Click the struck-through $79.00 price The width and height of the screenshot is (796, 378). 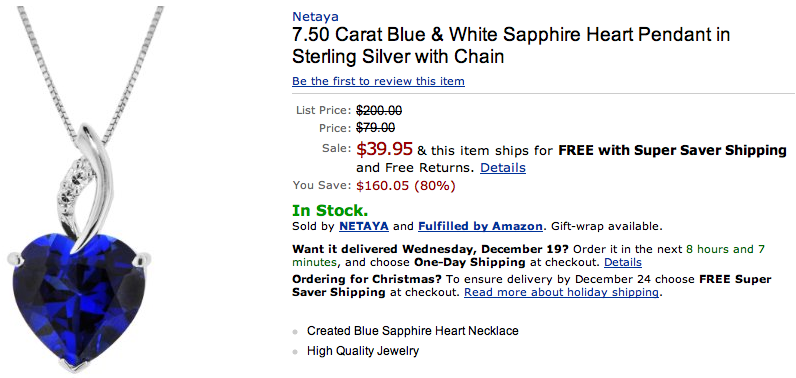(376, 128)
